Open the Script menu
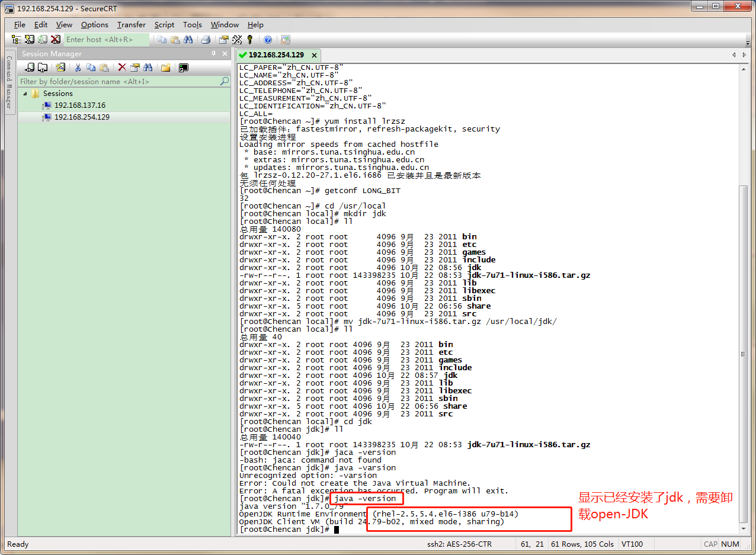756x555 pixels. click(x=164, y=24)
